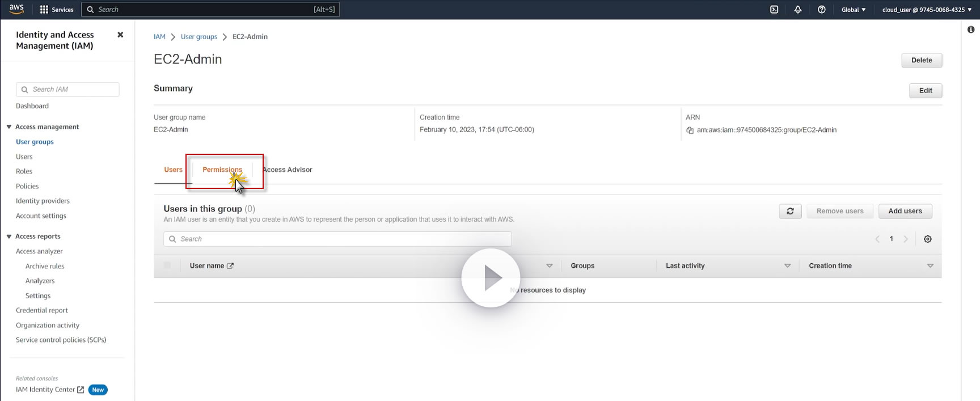Click the Groups column header
The width and height of the screenshot is (980, 401).
(x=582, y=265)
